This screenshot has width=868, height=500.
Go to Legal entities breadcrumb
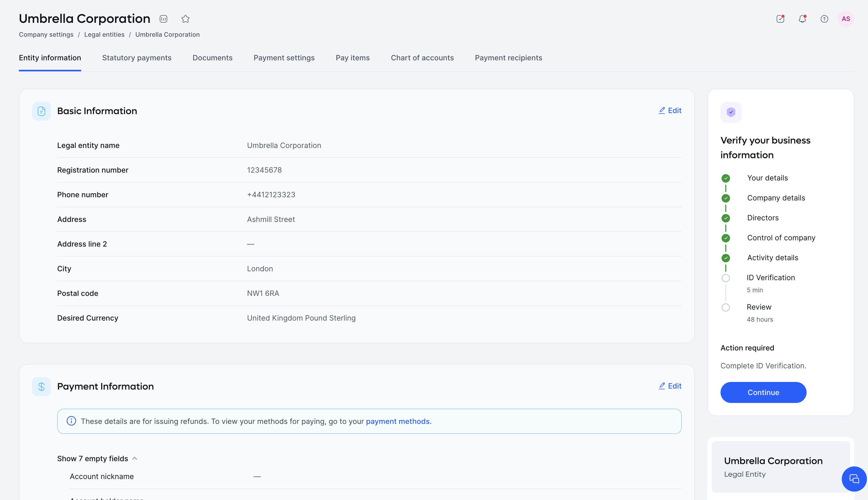(x=104, y=34)
